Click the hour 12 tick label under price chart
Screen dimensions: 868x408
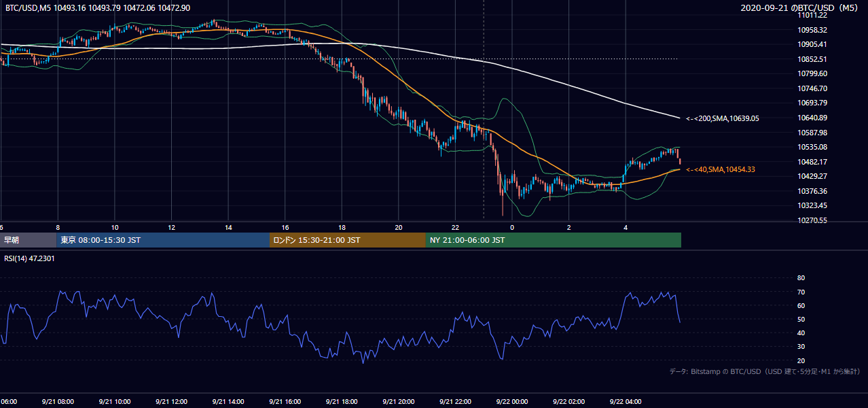click(172, 227)
